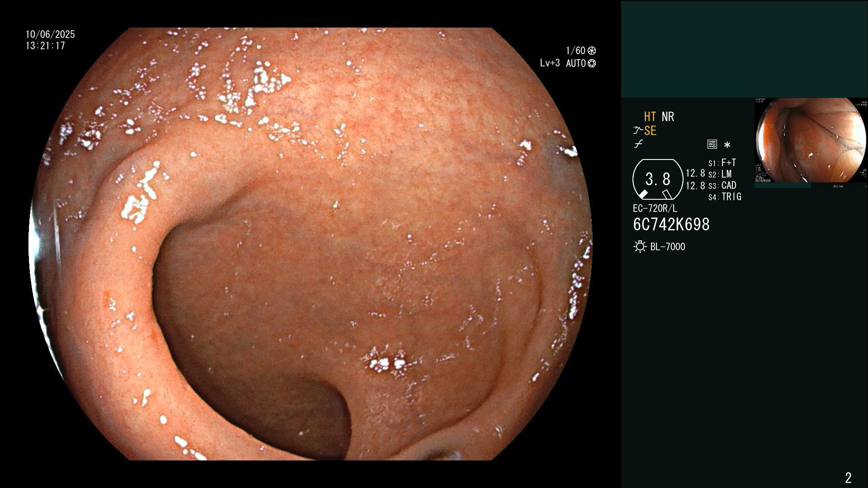Click the scope tip diameter diagram showing 3.8
This screenshot has width=868, height=488.
[658, 179]
